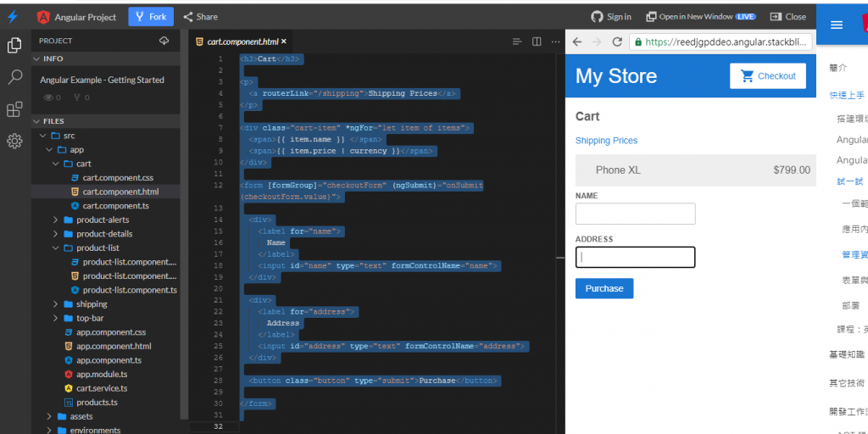Fork this project
The height and width of the screenshot is (434, 868).
[x=151, y=17]
